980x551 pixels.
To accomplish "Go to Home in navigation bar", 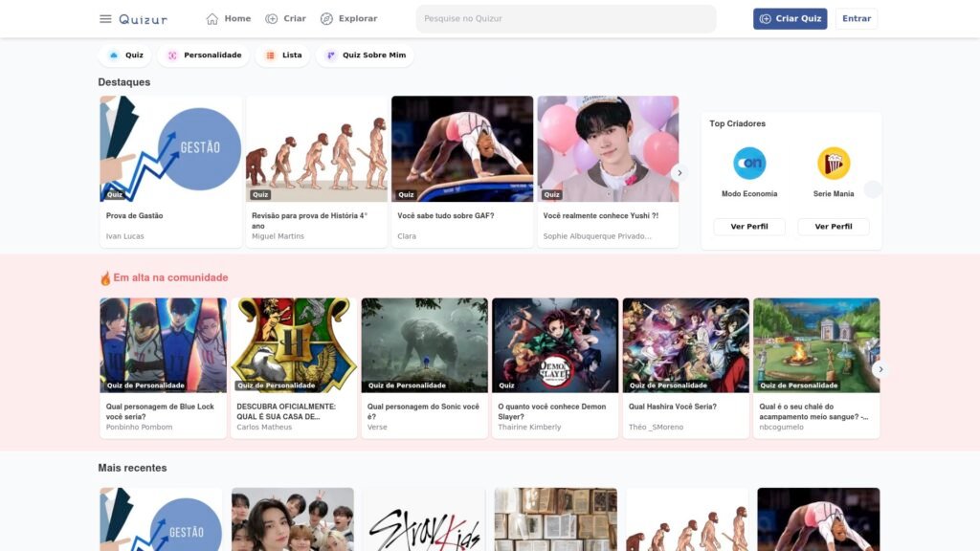I will 229,19.
